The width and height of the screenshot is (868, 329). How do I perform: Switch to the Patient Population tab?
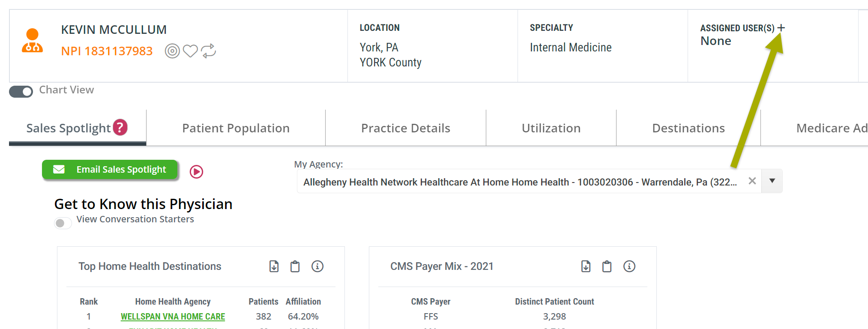tap(236, 128)
